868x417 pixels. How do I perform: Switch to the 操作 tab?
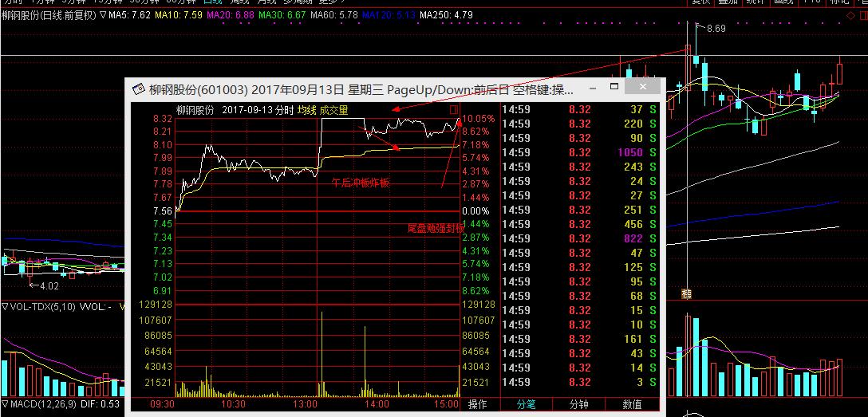[477, 405]
